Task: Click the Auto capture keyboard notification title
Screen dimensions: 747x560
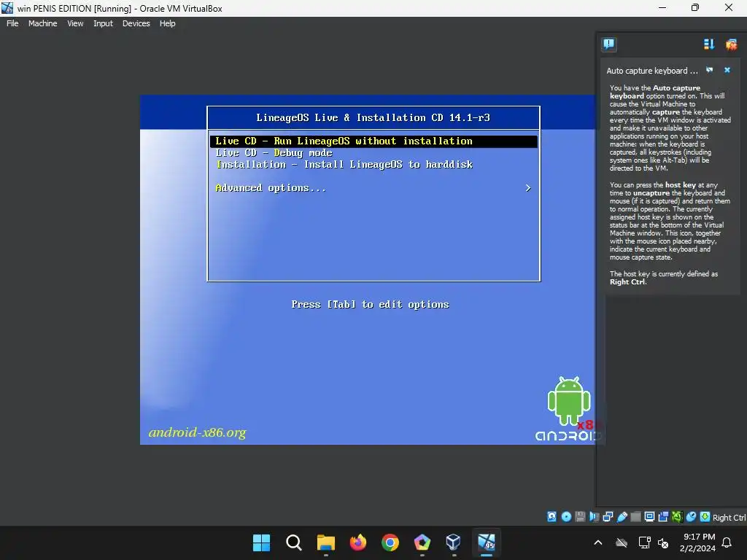Action: pos(651,71)
